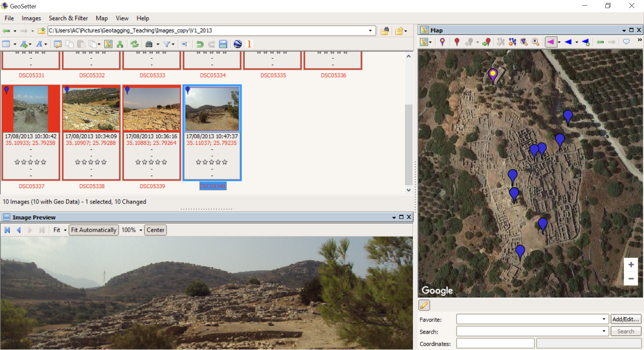Open the 100% zoom dropdown arrow
Viewport: 644px width, 350px height.
point(141,230)
